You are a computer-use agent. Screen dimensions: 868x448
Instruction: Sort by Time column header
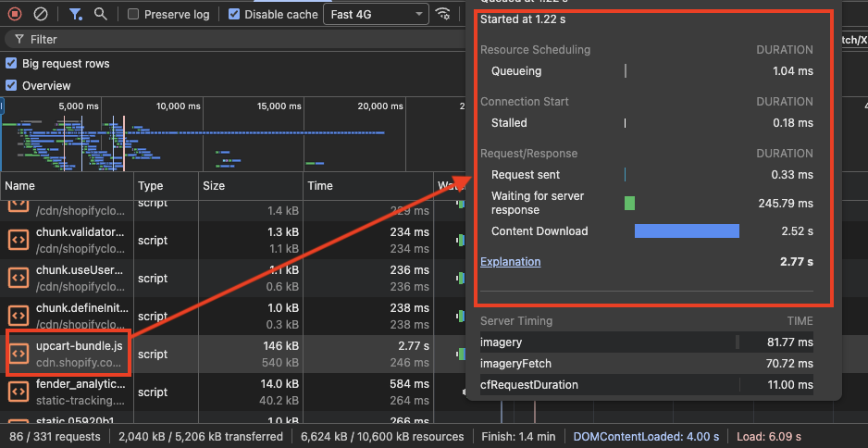point(367,186)
